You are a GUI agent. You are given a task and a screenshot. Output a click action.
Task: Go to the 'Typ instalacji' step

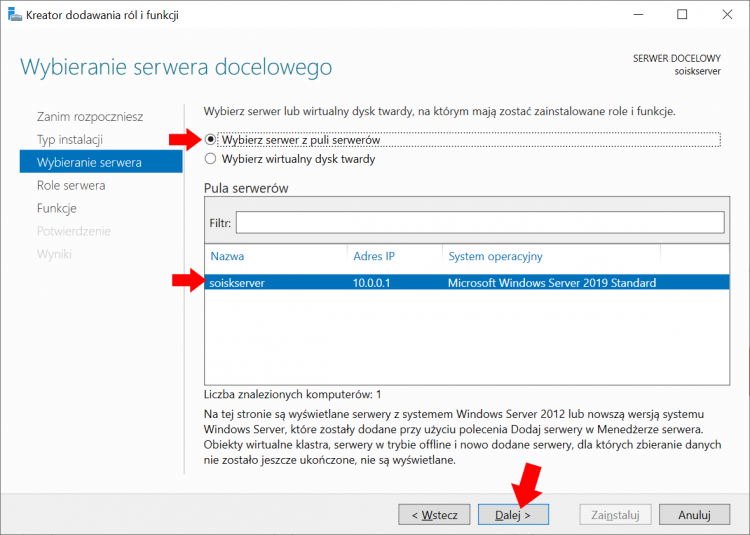coord(70,140)
